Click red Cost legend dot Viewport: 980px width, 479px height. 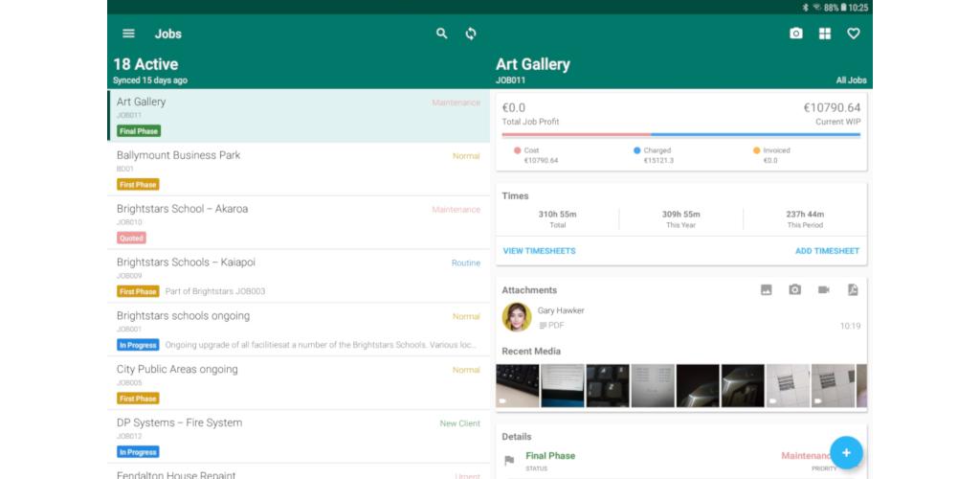click(x=517, y=150)
